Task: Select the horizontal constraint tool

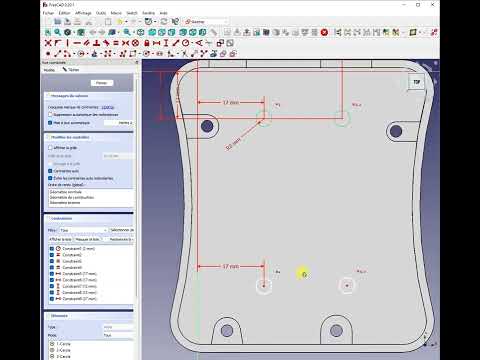Action: pos(77,43)
